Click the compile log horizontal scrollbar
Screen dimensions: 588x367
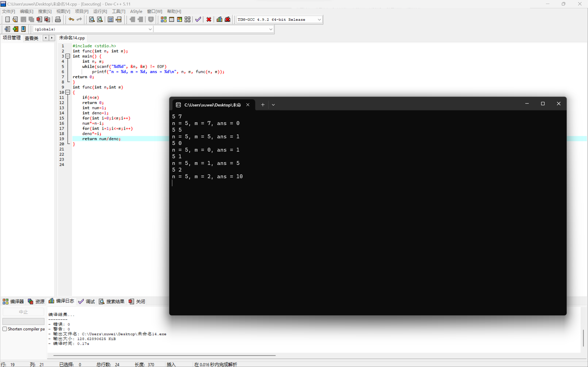pyautogui.click(x=164, y=355)
